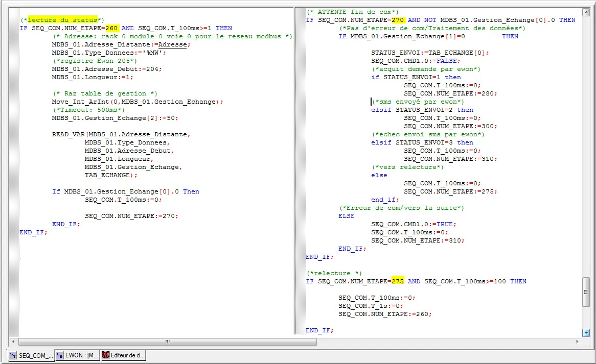Open the Editeur de d... tab
596x364 pixels.
(123, 356)
